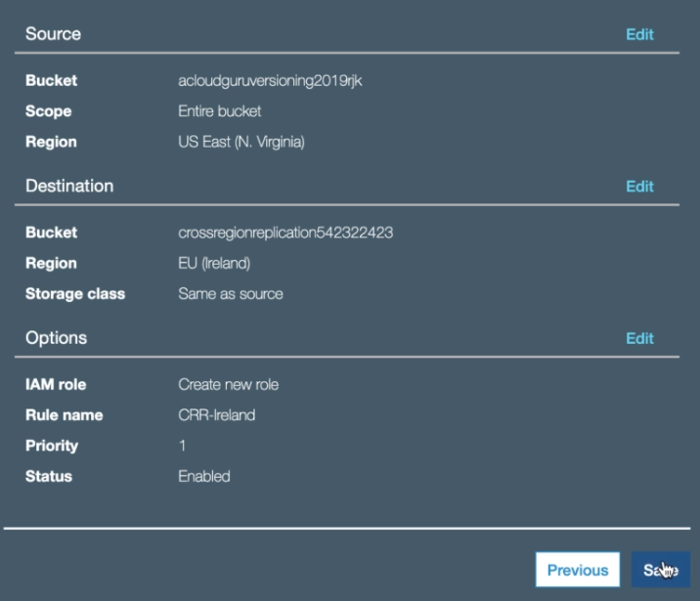Image resolution: width=700 pixels, height=601 pixels.
Task: Go back with the Previous button
Action: click(577, 571)
